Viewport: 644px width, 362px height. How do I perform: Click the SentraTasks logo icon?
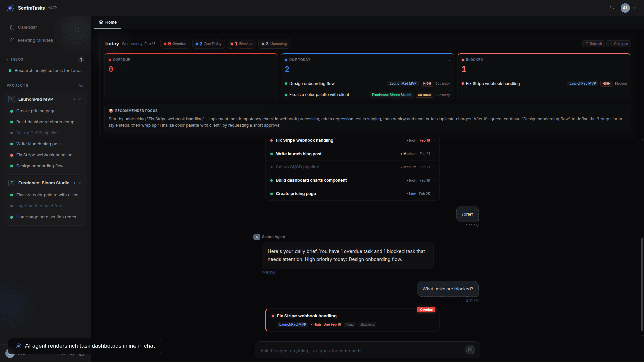(10, 7)
